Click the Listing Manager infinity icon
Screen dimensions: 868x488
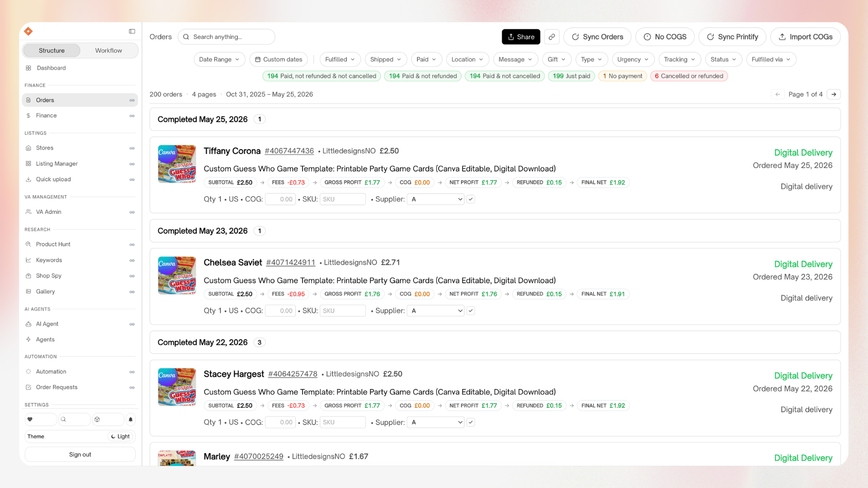(x=132, y=164)
